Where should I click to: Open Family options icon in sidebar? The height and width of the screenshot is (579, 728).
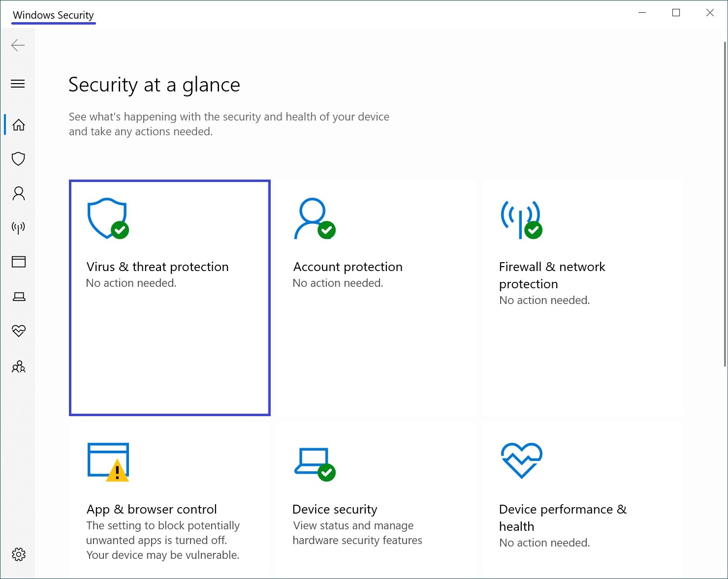tap(18, 366)
